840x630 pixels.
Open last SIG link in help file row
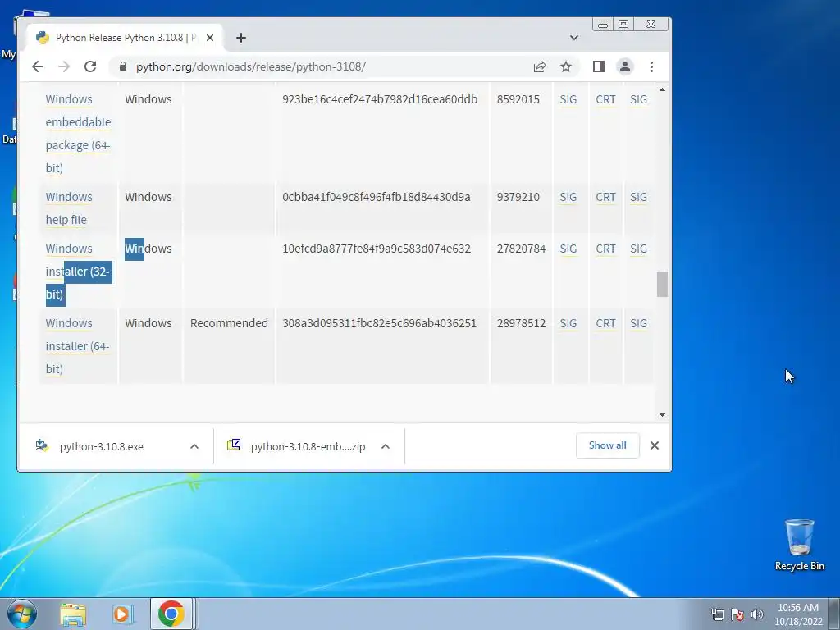coord(638,197)
